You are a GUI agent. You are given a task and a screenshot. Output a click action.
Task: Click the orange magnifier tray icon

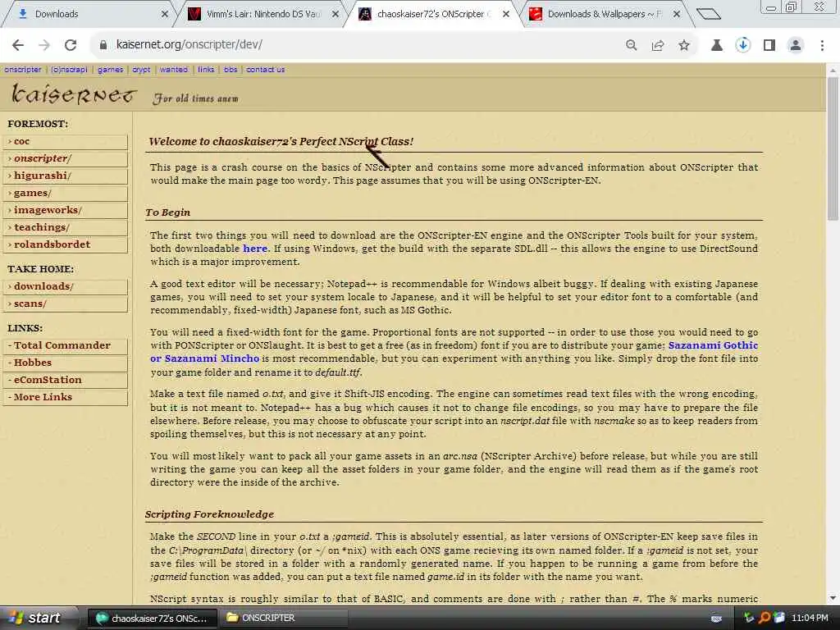click(765, 619)
